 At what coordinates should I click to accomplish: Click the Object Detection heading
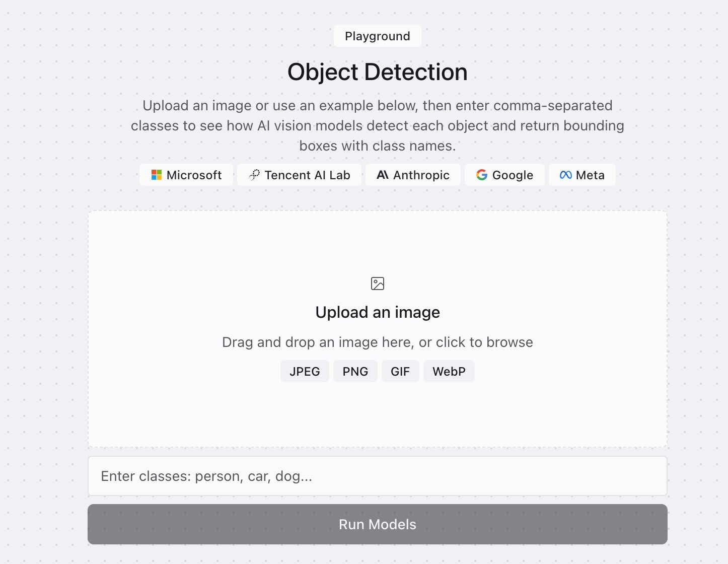coord(378,72)
